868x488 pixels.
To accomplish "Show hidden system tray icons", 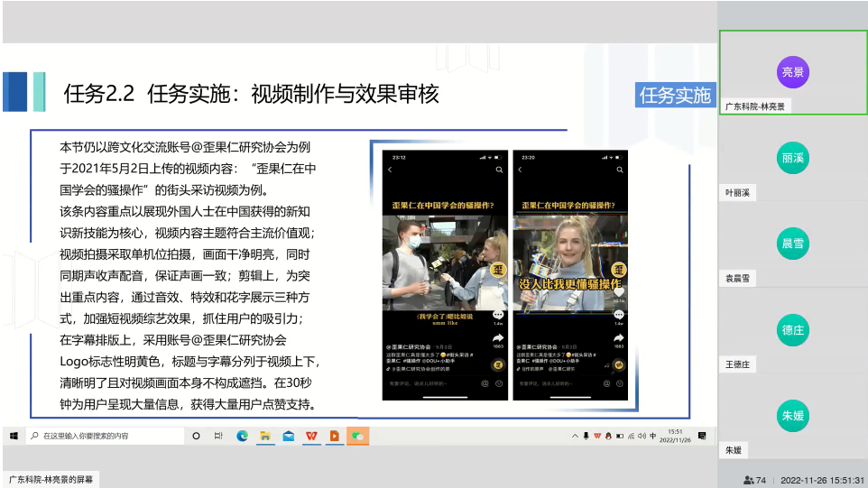I will (x=575, y=436).
